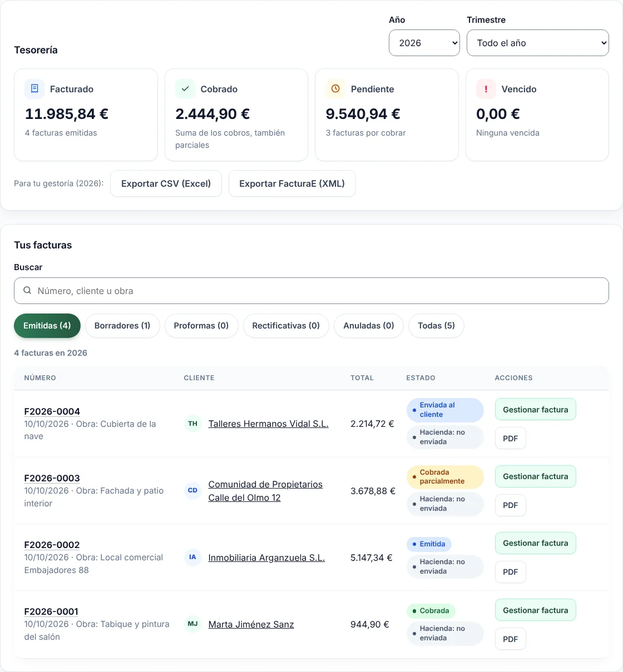Click the MJ avatar for Marta Jiménez
The height and width of the screenshot is (672, 623).
click(x=192, y=624)
